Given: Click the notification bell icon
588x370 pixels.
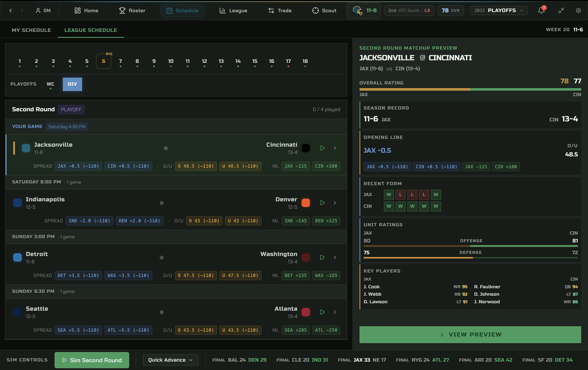Looking at the screenshot, I should (x=541, y=10).
